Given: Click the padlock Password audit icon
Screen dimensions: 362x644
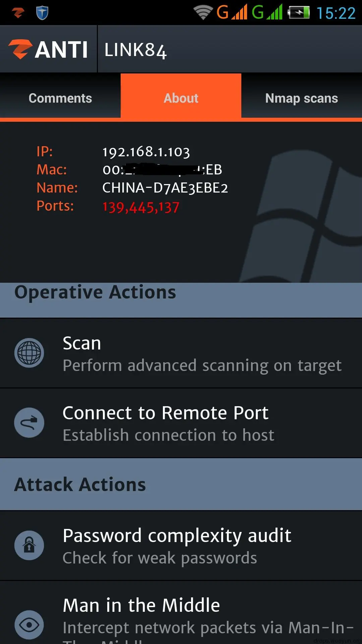Looking at the screenshot, I should coord(29,545).
